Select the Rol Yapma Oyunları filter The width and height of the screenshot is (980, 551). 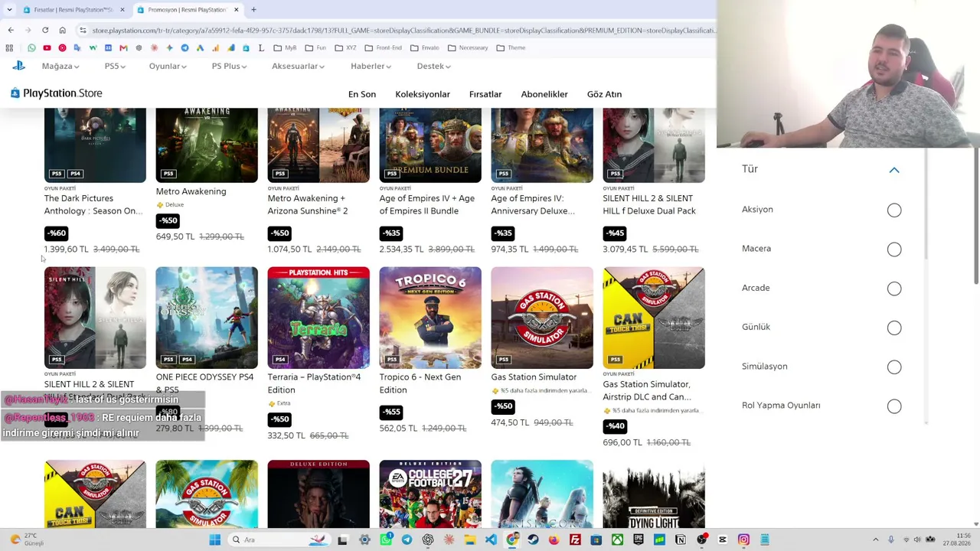894,406
